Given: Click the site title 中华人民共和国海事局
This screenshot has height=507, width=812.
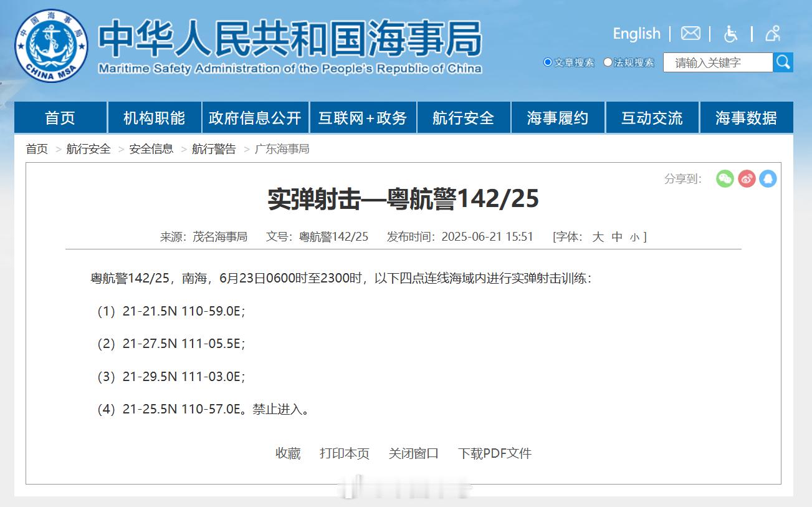Looking at the screenshot, I should coord(290,39).
